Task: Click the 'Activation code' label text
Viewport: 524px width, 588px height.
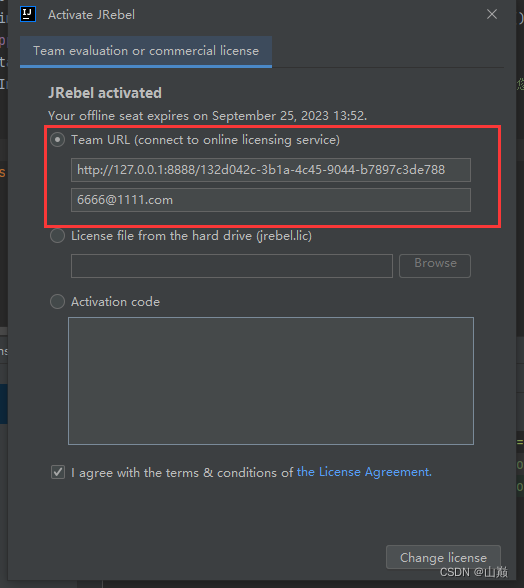Action: (116, 302)
